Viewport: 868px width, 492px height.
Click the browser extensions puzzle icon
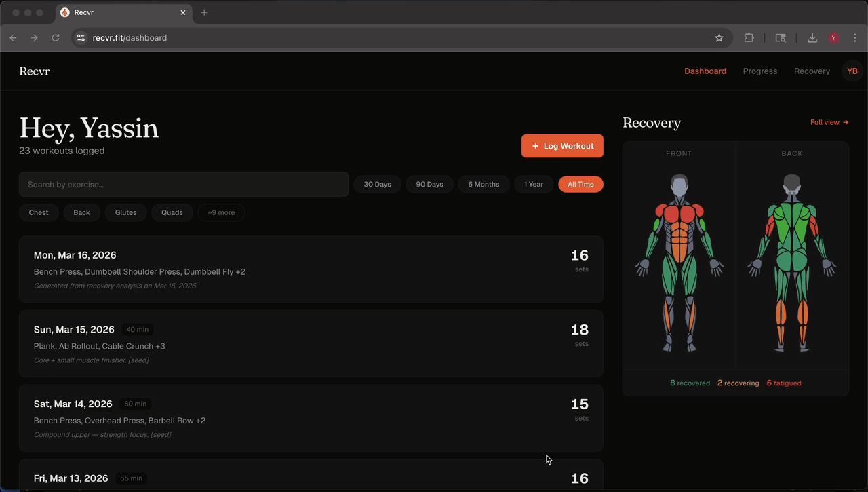coord(749,37)
